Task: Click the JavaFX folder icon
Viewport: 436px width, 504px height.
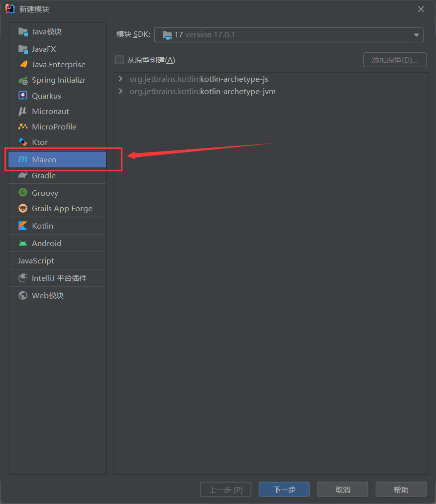Action: point(23,49)
